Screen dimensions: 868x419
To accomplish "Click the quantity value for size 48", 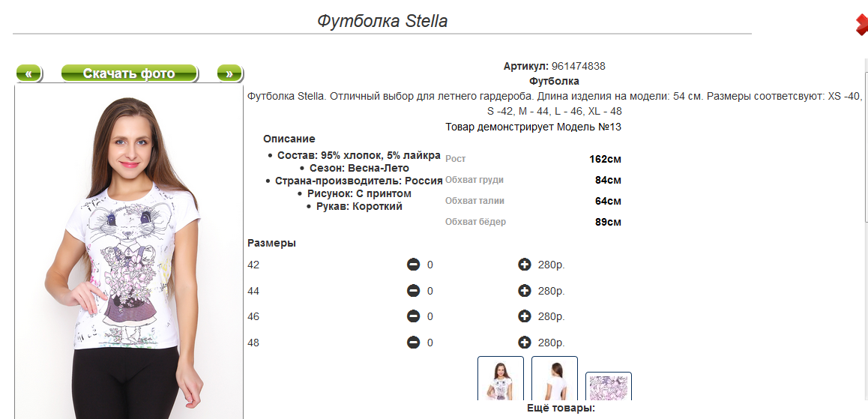I will click(430, 343).
